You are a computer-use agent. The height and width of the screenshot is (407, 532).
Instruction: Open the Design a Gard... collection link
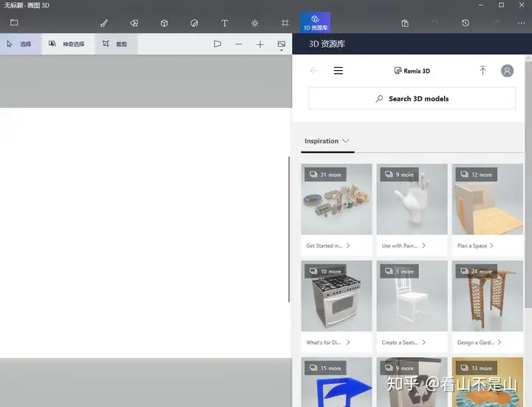pos(479,343)
